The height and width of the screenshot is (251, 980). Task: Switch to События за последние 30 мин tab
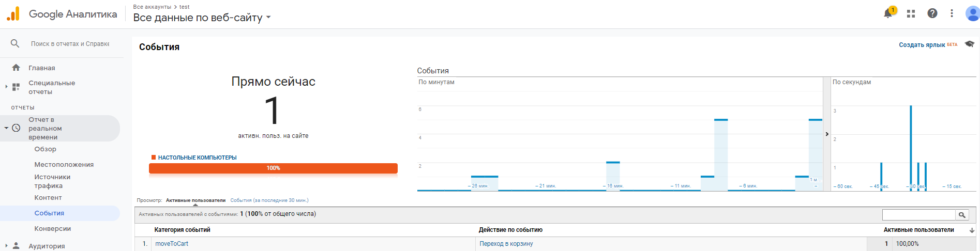click(269, 200)
